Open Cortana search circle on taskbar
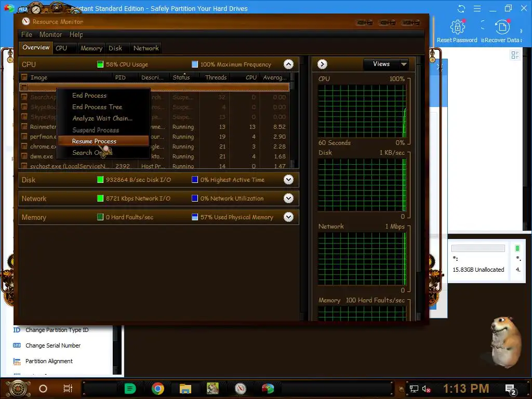The image size is (532, 399). pos(43,389)
